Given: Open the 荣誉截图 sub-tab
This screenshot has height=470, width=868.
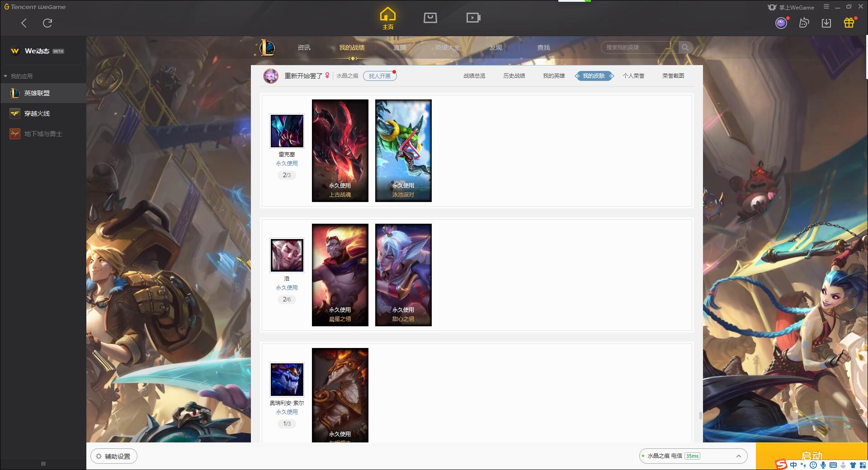Looking at the screenshot, I should point(673,76).
